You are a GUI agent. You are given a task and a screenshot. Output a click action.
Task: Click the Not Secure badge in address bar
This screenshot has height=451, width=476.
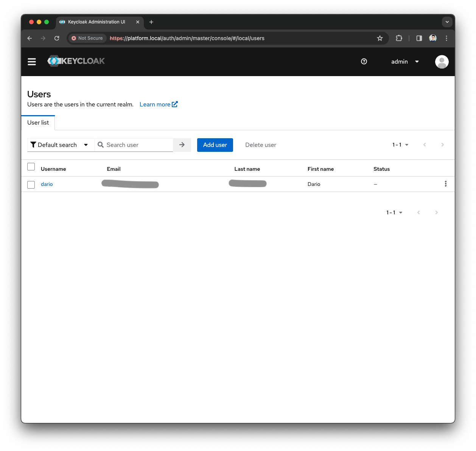[87, 38]
